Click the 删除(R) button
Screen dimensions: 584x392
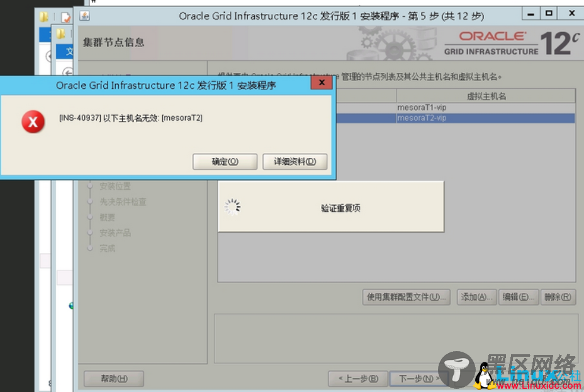[558, 297]
